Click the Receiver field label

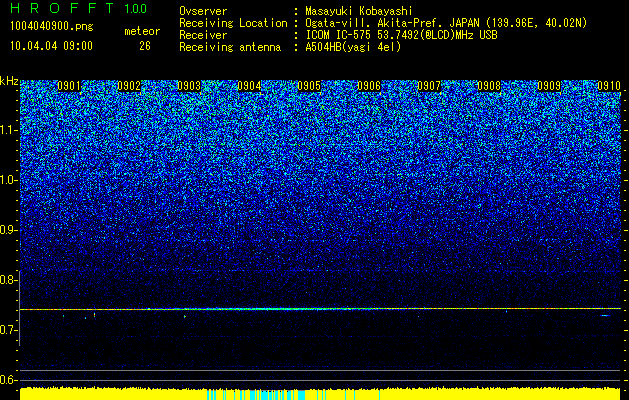pos(203,35)
